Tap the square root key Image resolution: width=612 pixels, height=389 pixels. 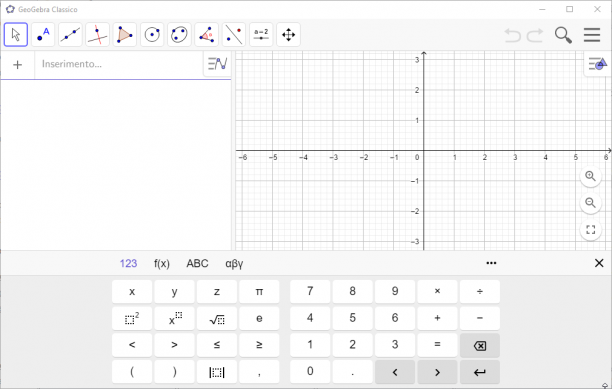pyautogui.click(x=217, y=318)
